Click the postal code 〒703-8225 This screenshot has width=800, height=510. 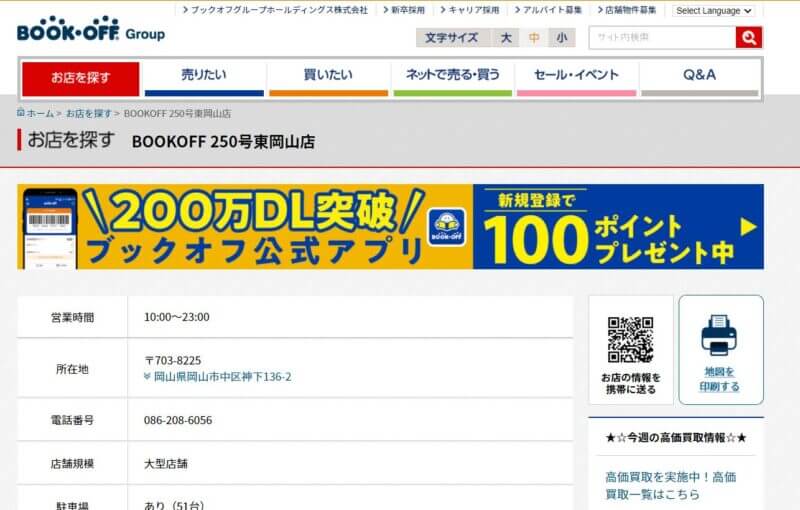coord(172,361)
